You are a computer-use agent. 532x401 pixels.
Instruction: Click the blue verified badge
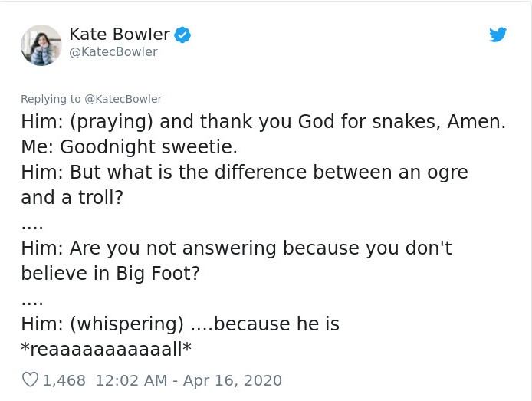pyautogui.click(x=182, y=35)
